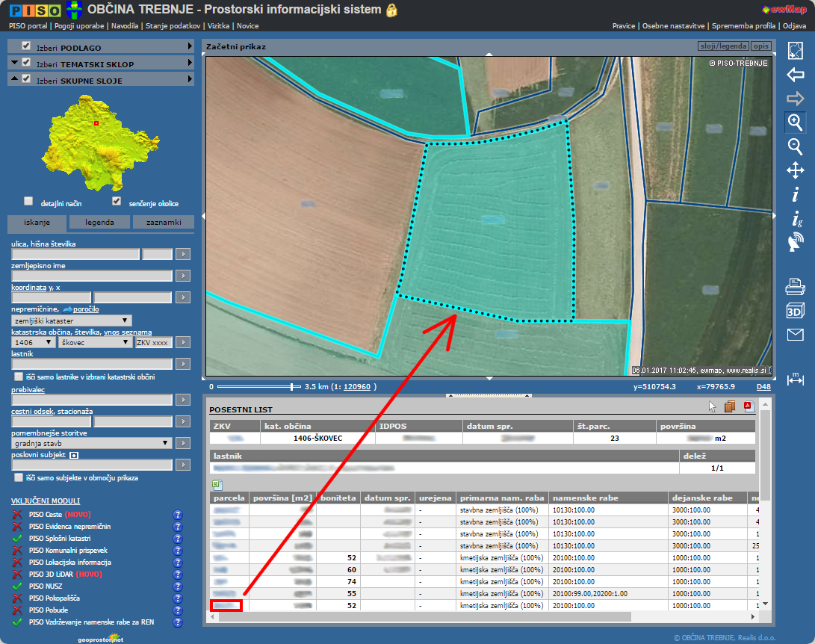Open the zaznamki tab
The image size is (815, 644).
163,222
